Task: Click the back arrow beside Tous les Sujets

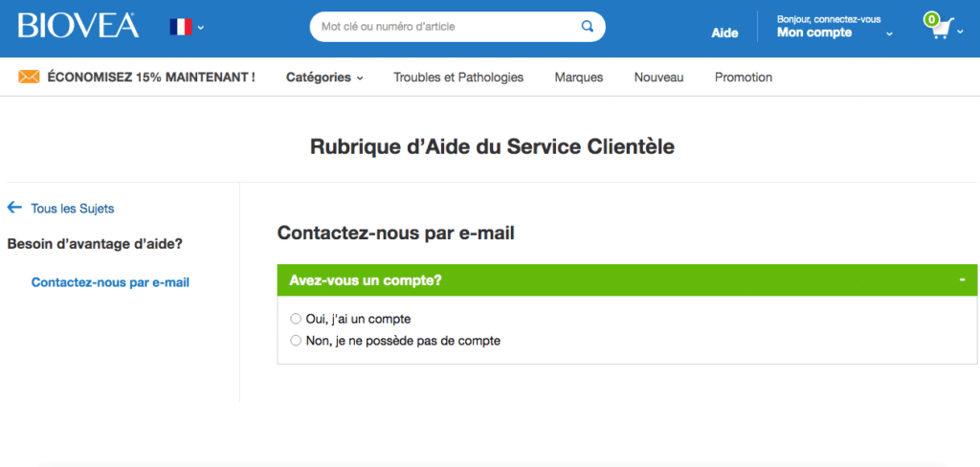Action: [14, 208]
